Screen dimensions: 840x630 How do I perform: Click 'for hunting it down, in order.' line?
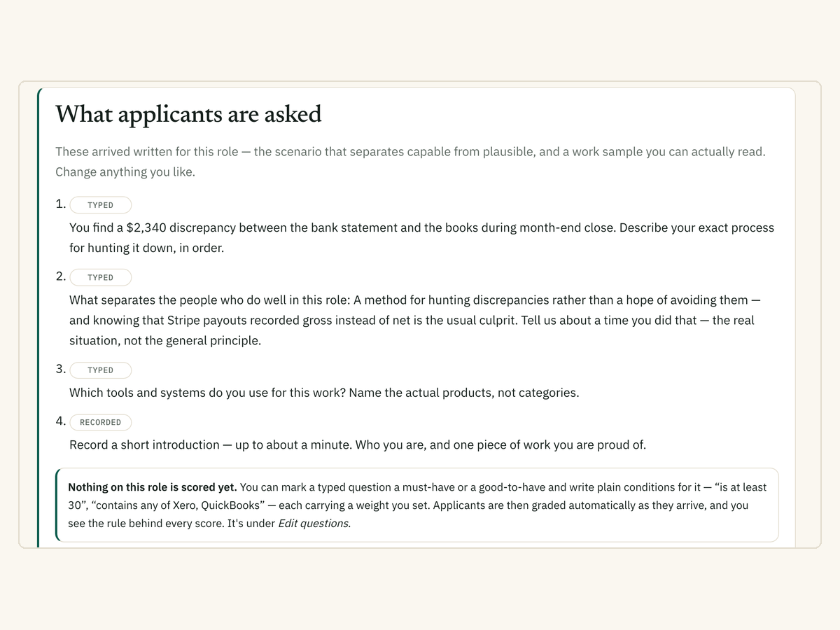click(146, 248)
